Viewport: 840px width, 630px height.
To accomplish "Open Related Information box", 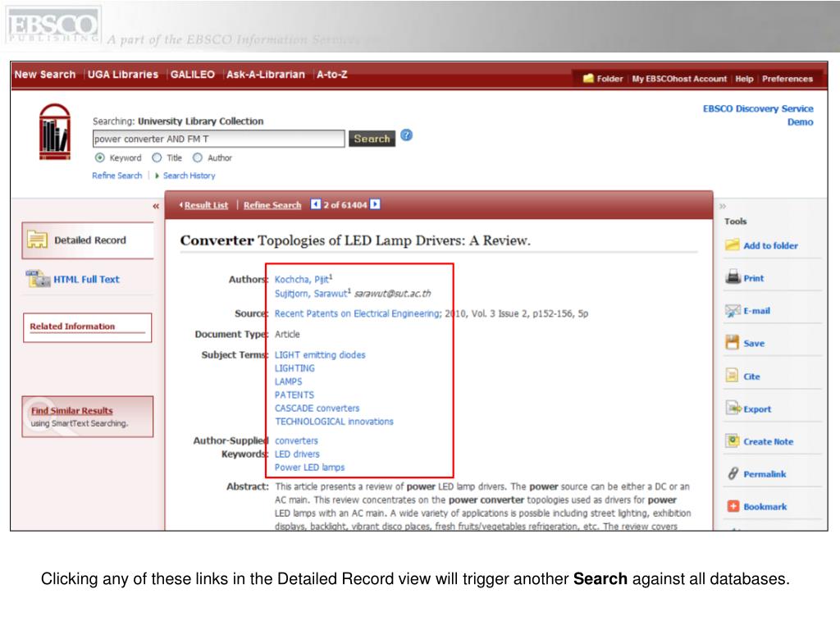I will point(87,327).
